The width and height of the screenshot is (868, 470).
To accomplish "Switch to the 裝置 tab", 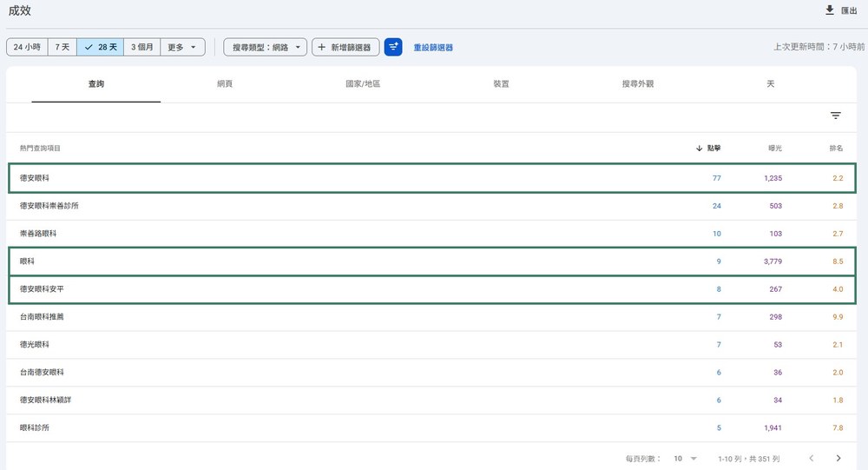I will (x=501, y=83).
